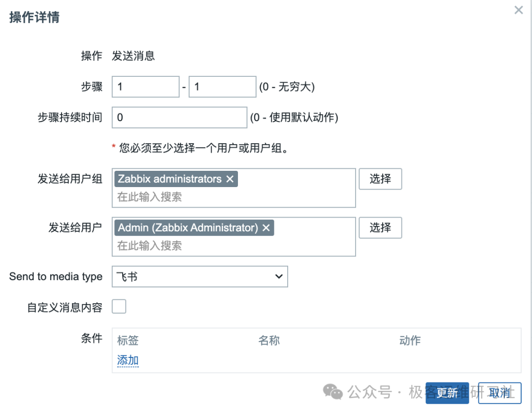The width and height of the screenshot is (532, 413).
Task: Close the 操作详情 dialog with X
Action: click(518, 10)
